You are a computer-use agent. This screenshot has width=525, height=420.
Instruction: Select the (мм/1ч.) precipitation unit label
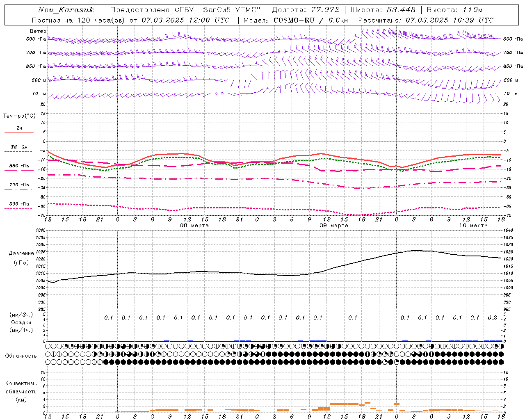(21, 330)
